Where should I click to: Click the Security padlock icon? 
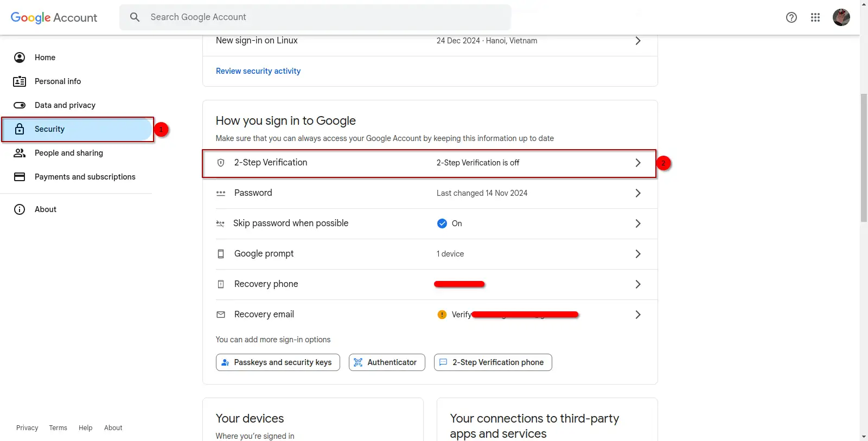(20, 129)
